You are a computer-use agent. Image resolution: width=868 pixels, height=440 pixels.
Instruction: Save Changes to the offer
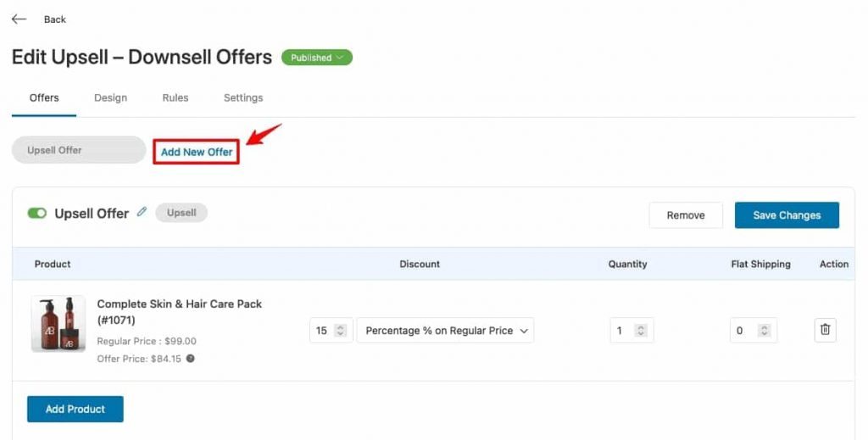787,215
